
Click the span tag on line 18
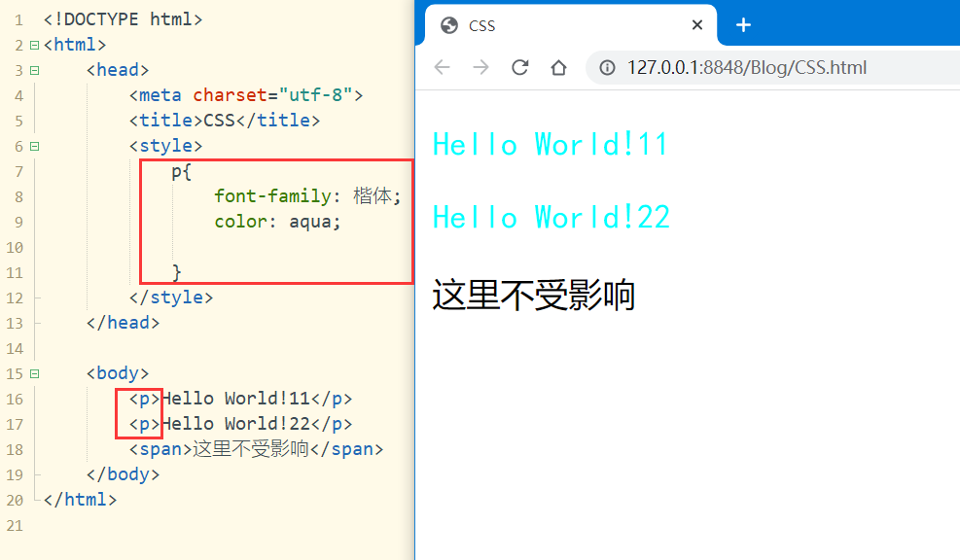pyautogui.click(x=156, y=448)
